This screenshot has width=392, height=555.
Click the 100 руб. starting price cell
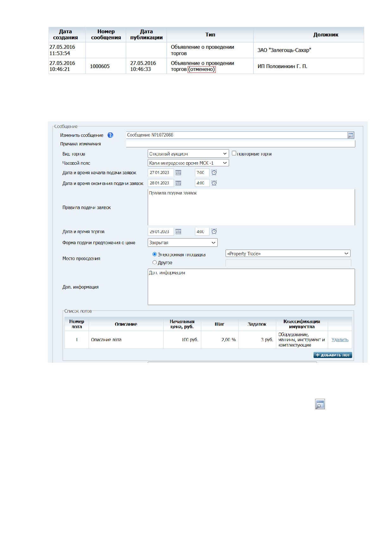click(182, 340)
